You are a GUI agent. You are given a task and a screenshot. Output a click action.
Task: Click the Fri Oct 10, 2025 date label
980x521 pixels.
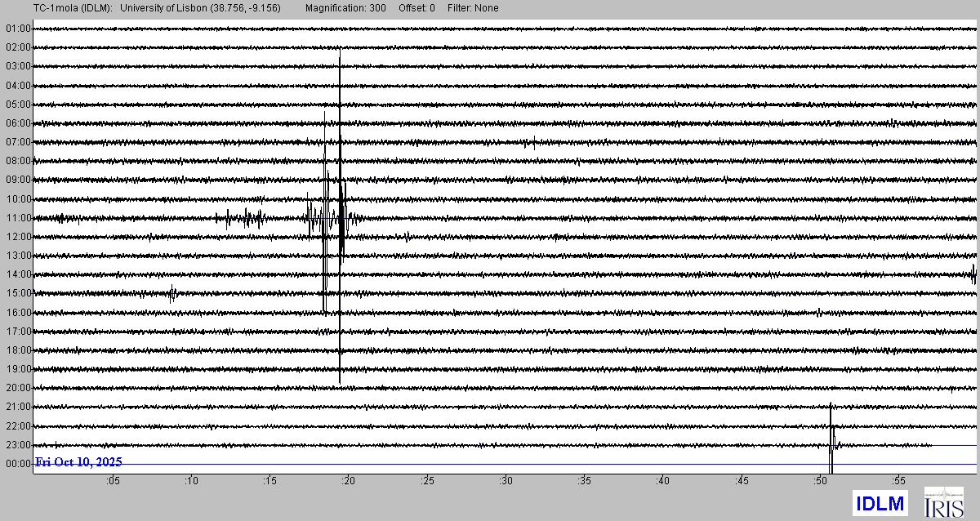pos(78,462)
